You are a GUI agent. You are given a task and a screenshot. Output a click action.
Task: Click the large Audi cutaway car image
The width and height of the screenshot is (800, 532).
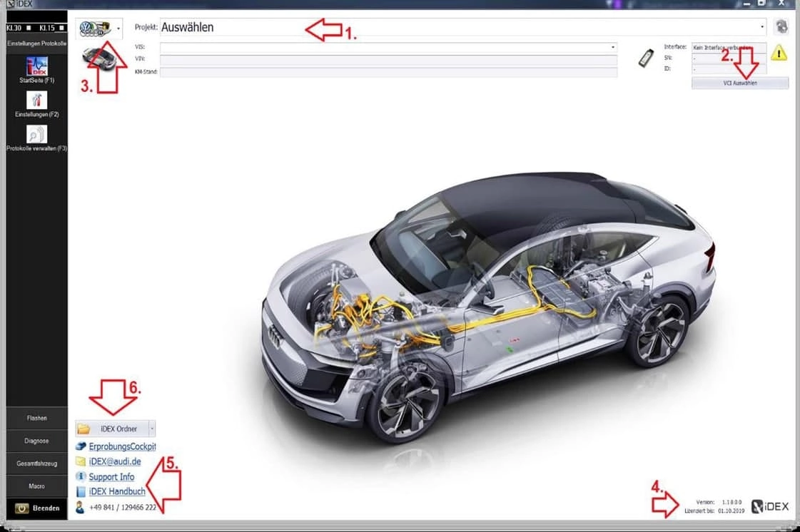click(487, 309)
